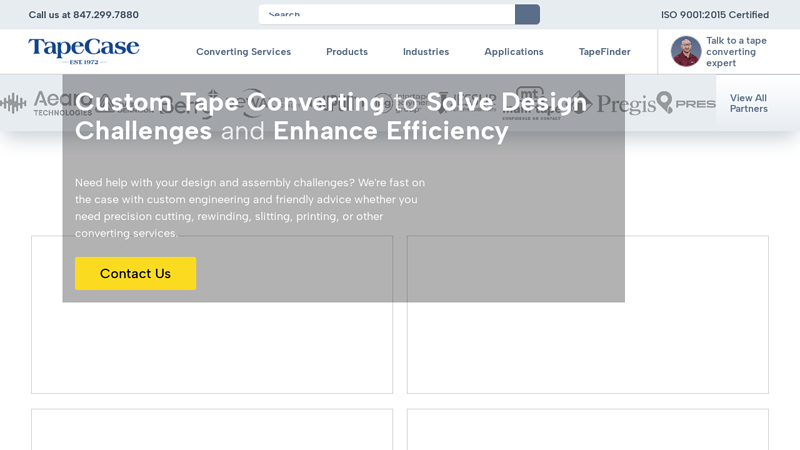
Task: Open the View All Partners link
Action: point(748,103)
